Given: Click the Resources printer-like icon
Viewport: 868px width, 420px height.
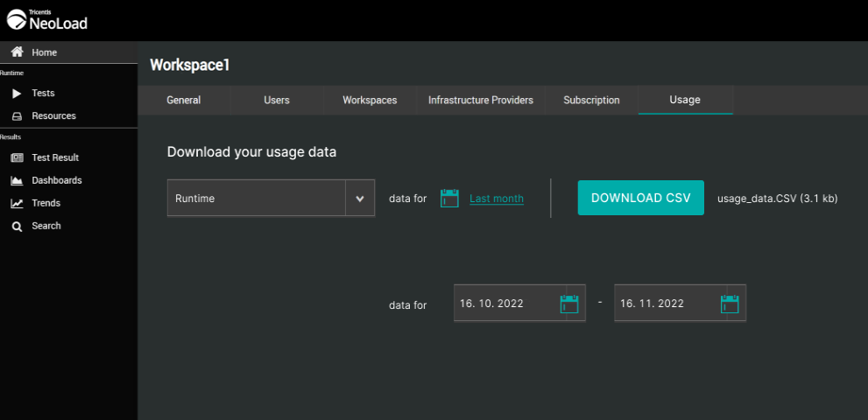Looking at the screenshot, I should pos(17,115).
